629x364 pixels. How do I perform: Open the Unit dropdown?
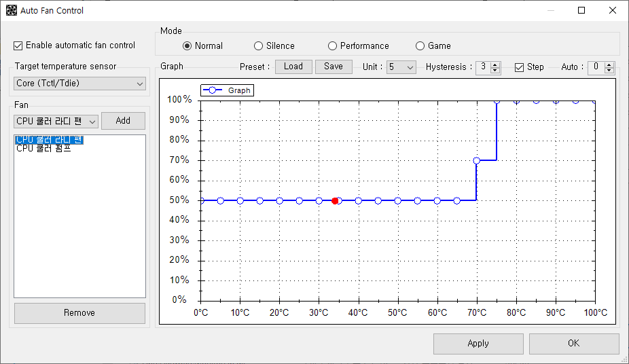pyautogui.click(x=401, y=67)
